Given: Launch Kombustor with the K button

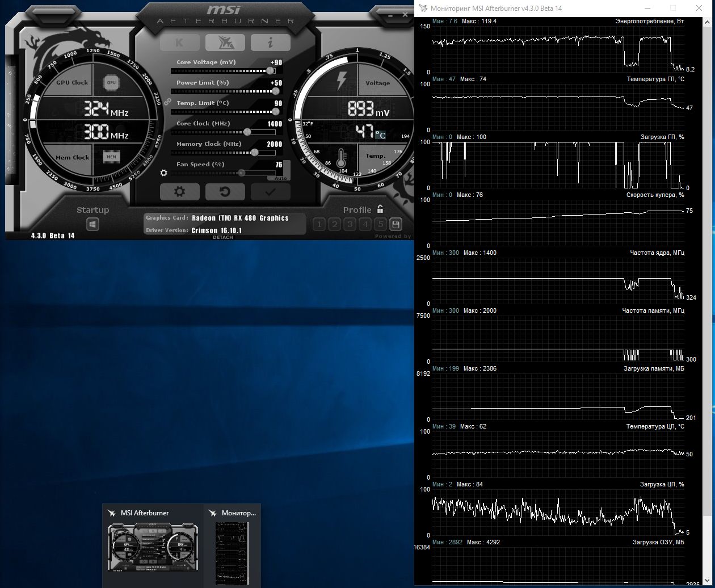Looking at the screenshot, I should [179, 43].
